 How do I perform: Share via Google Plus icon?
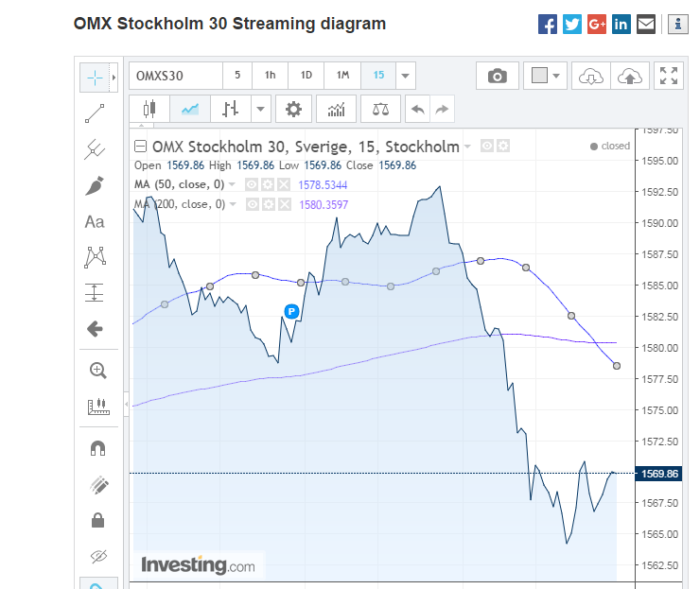(597, 24)
